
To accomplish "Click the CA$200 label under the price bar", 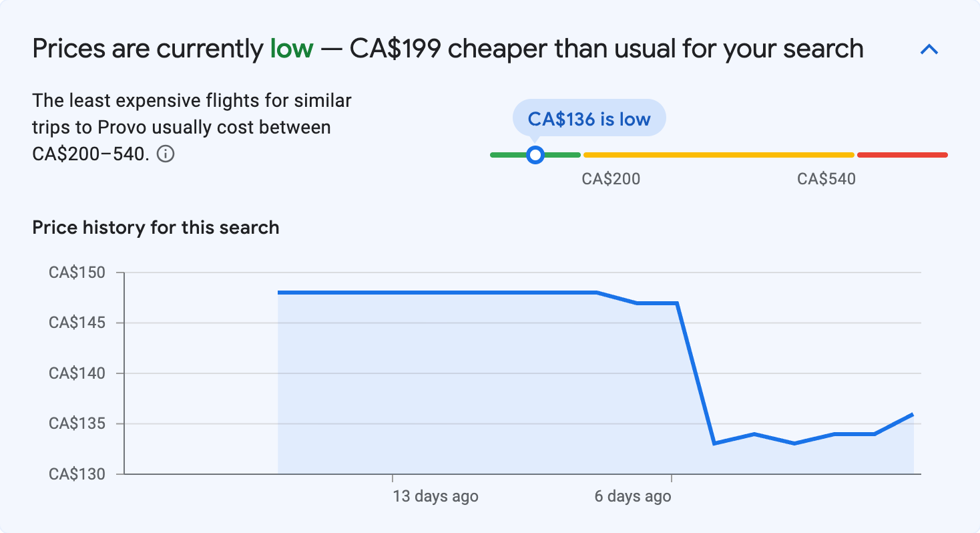I will [611, 178].
